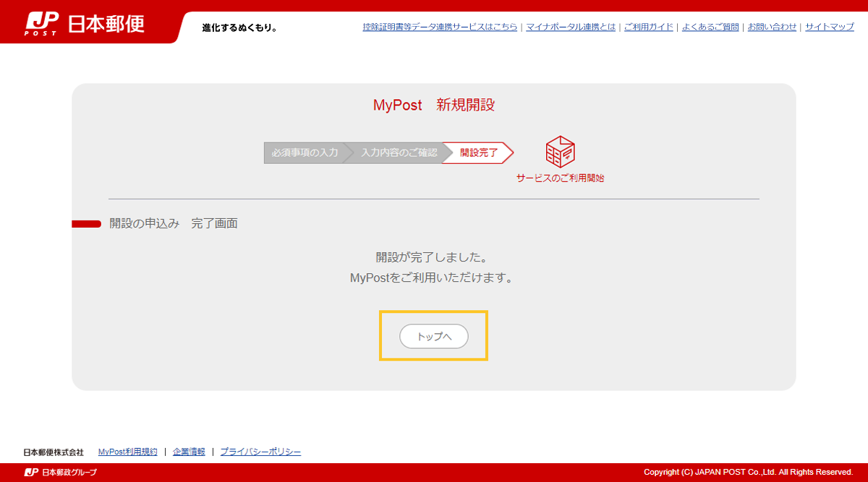Open 控除証明書等データ連携サービスはこちら link

coord(440,27)
